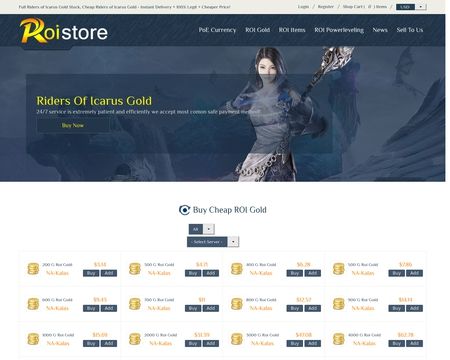Click the Roistore logo
Screen dimensions: 450x360
tap(64, 31)
